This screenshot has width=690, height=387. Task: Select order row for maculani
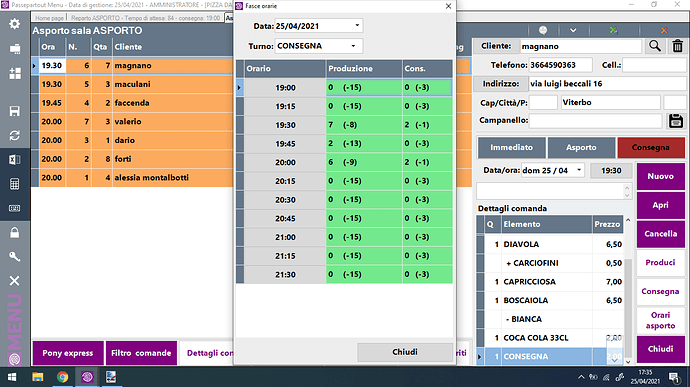pyautogui.click(x=132, y=84)
